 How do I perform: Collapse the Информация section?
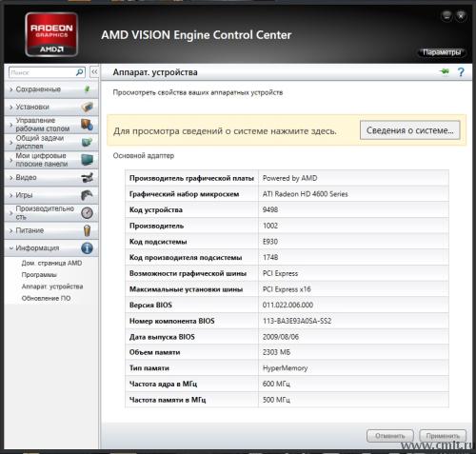[x=51, y=248]
